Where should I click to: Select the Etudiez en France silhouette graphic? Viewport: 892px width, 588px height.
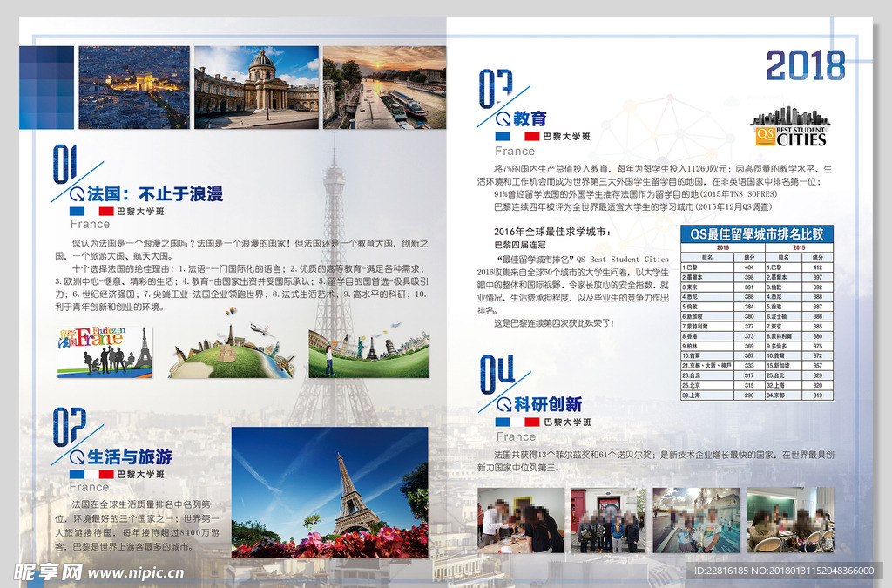(x=105, y=352)
